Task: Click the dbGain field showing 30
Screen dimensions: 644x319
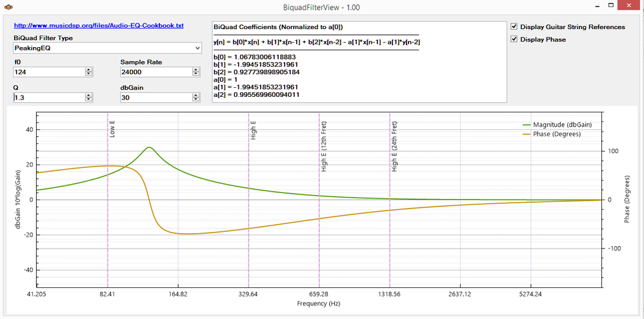Action: pyautogui.click(x=156, y=98)
